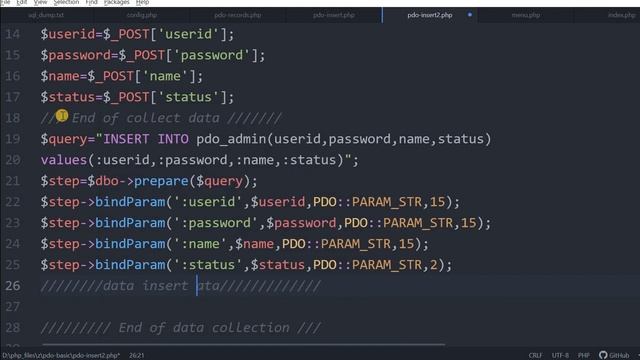The width and height of the screenshot is (640, 360).
Task: Change UTF-8 encoding in status bar
Action: (560, 356)
